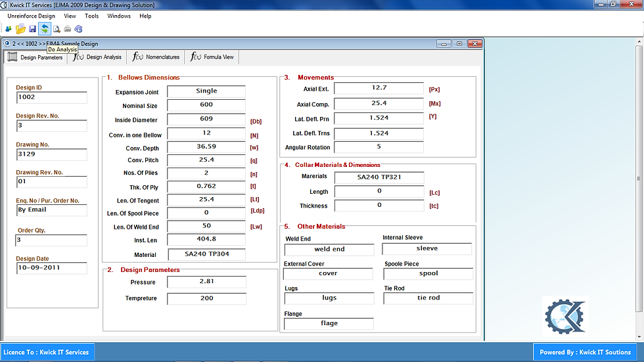Select collar Marerials field SA240 TP321
The height and width of the screenshot is (362, 644).
pyautogui.click(x=379, y=178)
